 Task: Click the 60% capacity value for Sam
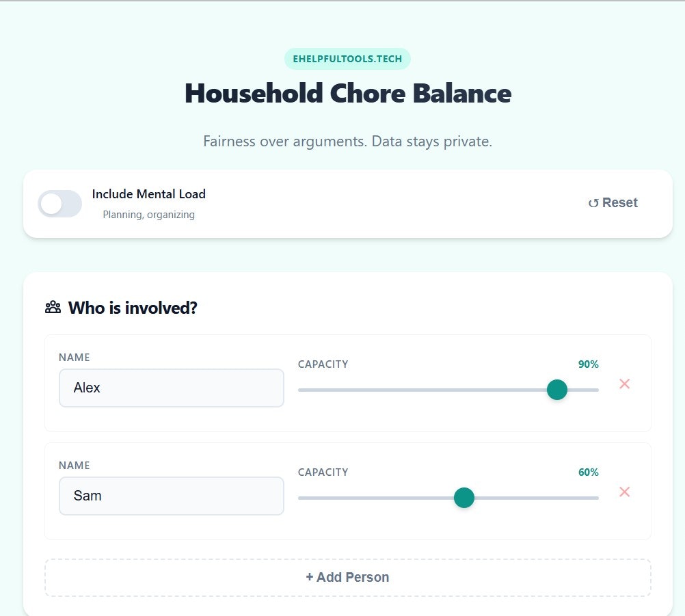point(588,472)
